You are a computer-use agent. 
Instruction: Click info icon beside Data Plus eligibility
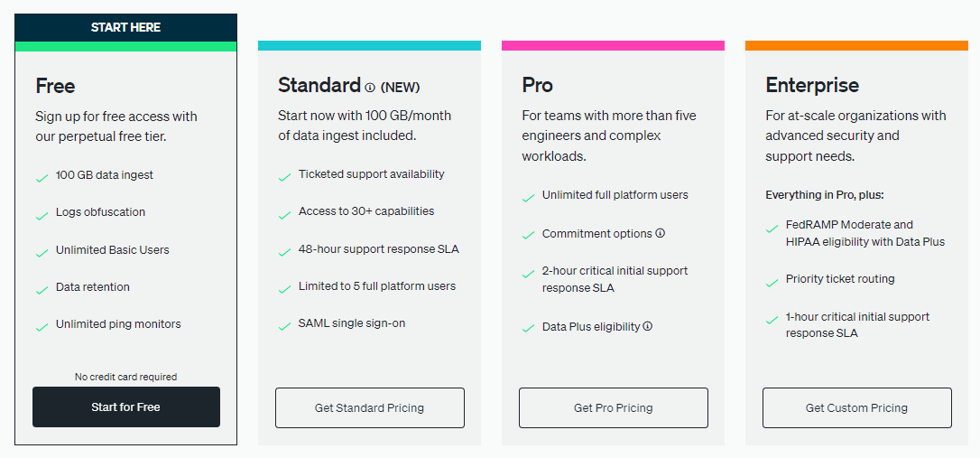(x=648, y=326)
